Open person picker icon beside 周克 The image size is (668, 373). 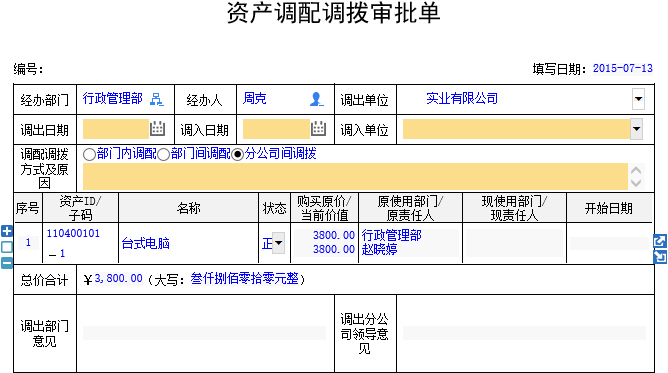pyautogui.click(x=316, y=99)
